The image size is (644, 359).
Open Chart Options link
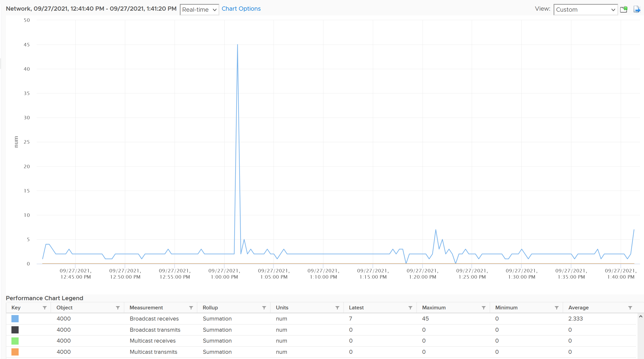point(241,9)
